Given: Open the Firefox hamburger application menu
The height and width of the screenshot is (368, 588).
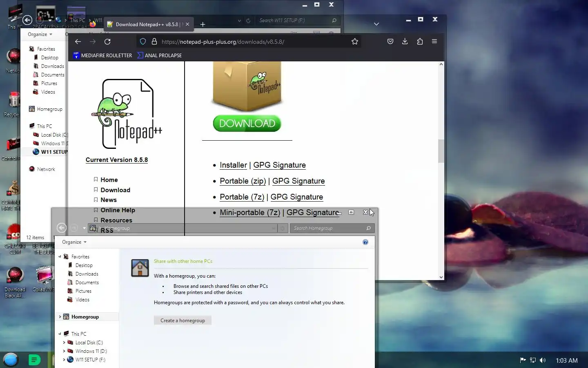Looking at the screenshot, I should pos(434,41).
